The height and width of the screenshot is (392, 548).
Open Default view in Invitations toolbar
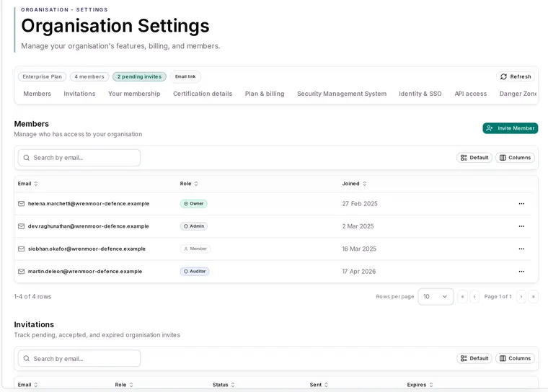coord(474,358)
